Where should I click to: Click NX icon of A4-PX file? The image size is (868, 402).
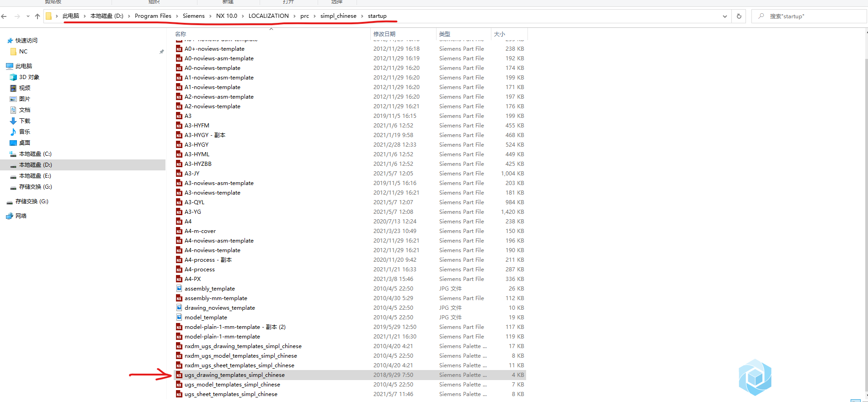179,279
